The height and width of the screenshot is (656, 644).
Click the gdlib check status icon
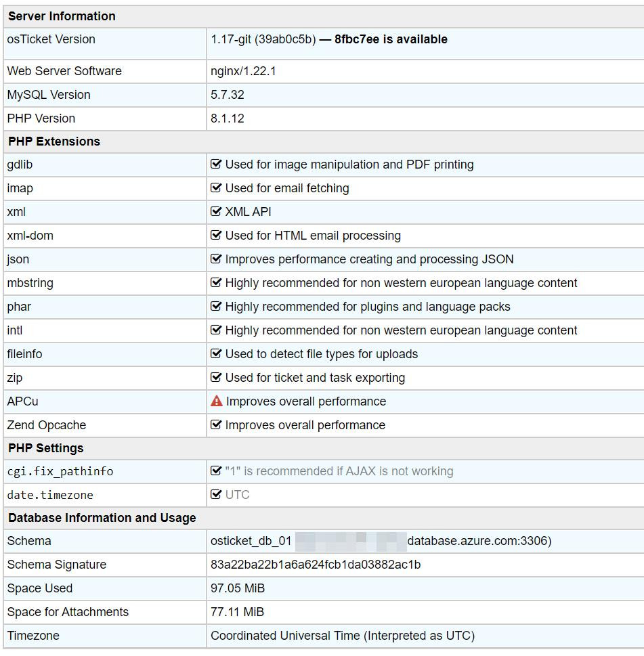217,165
